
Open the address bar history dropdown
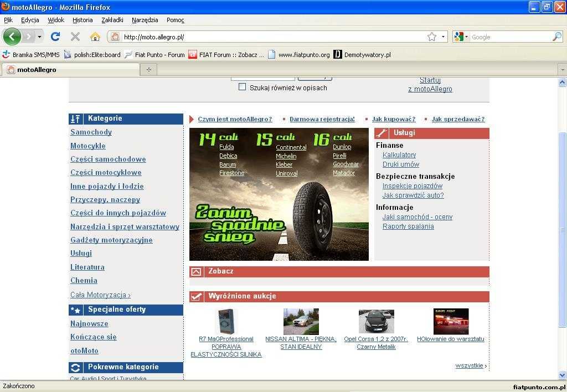pyautogui.click(x=444, y=37)
